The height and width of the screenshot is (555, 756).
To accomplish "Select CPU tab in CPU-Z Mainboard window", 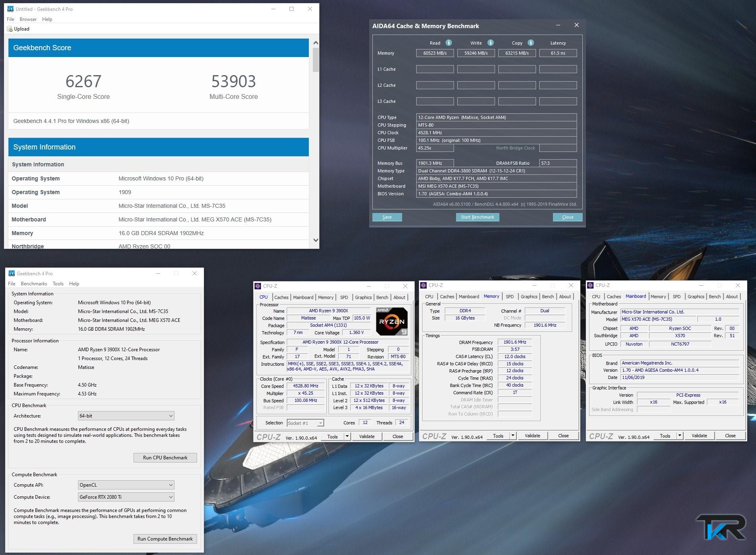I will (x=596, y=297).
